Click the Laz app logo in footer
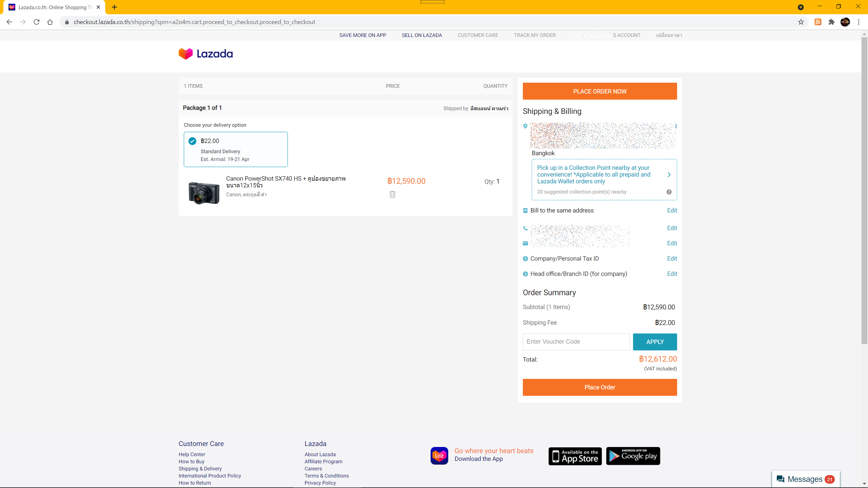This screenshot has height=488, width=868. 439,456
